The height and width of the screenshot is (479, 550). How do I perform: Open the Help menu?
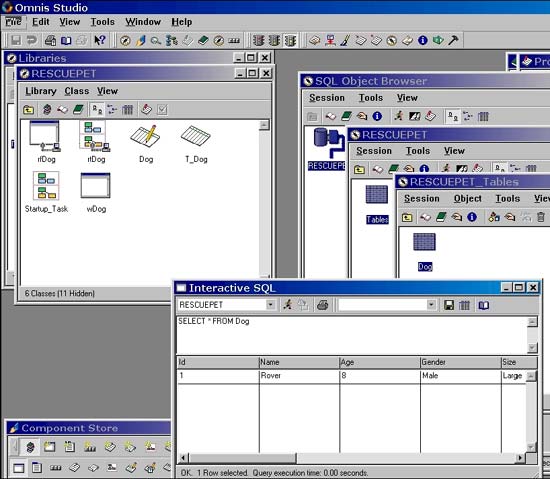182,22
